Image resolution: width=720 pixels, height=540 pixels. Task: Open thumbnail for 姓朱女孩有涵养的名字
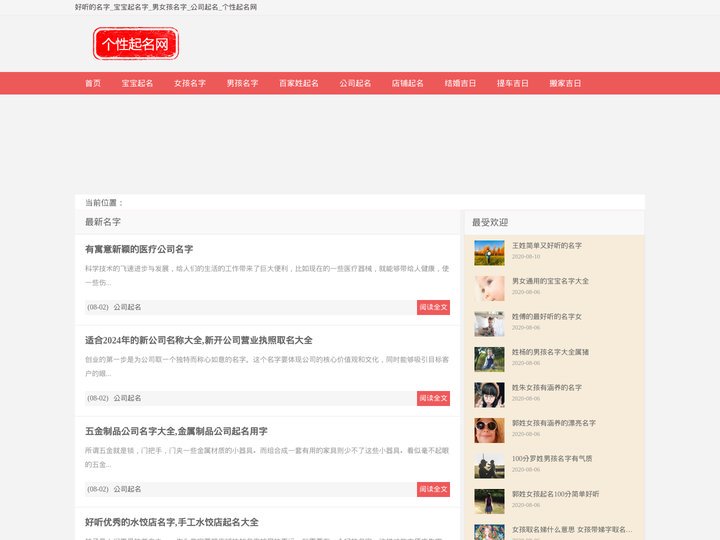click(x=489, y=395)
